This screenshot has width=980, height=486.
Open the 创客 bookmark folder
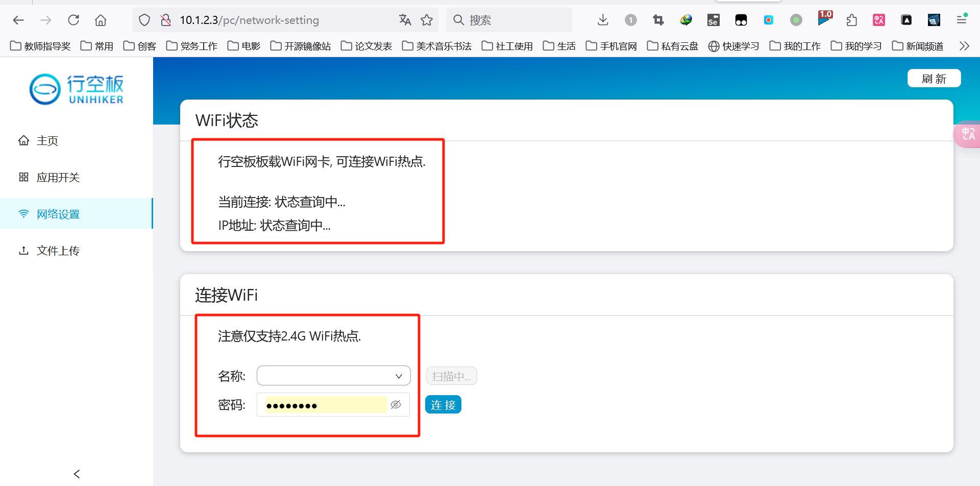tap(140, 46)
